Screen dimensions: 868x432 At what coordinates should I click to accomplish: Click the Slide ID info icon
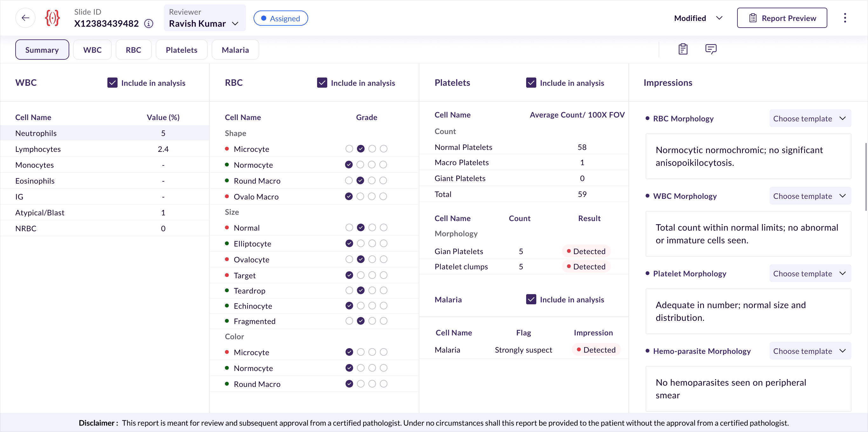click(149, 24)
